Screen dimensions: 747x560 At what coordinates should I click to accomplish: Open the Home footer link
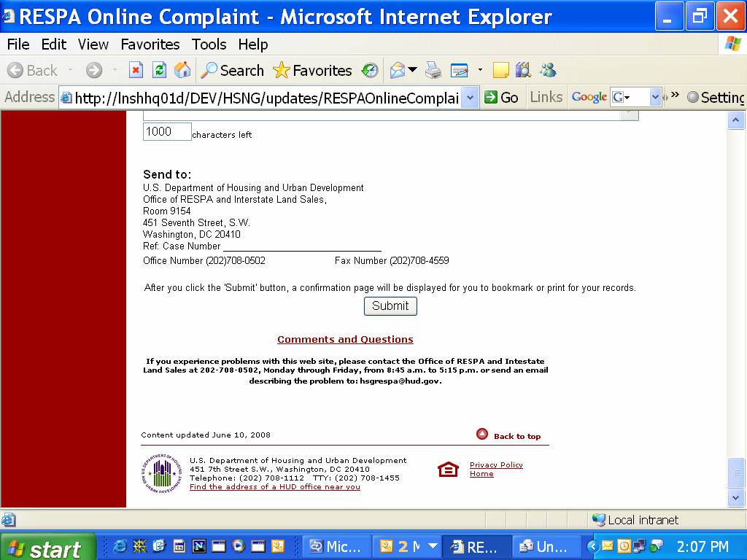[481, 474]
